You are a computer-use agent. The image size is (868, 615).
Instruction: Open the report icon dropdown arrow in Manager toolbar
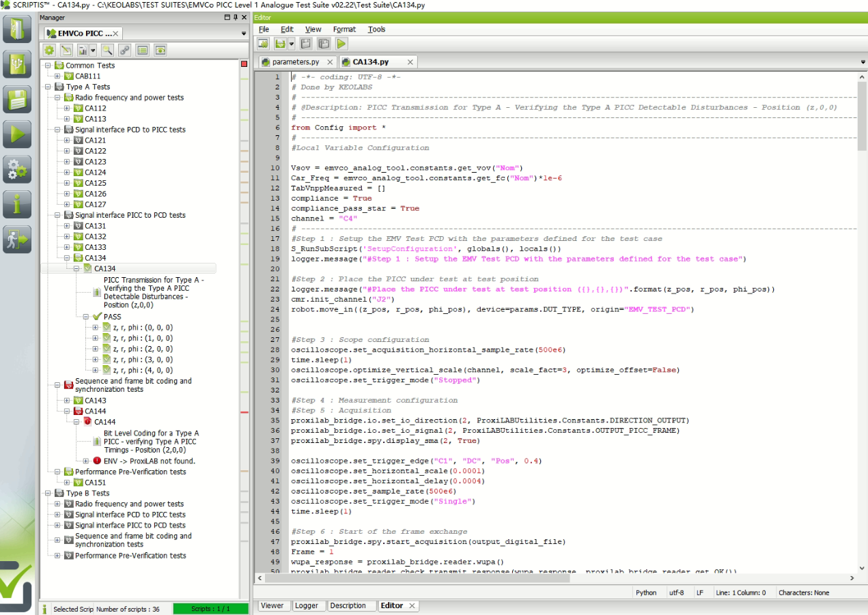(93, 50)
